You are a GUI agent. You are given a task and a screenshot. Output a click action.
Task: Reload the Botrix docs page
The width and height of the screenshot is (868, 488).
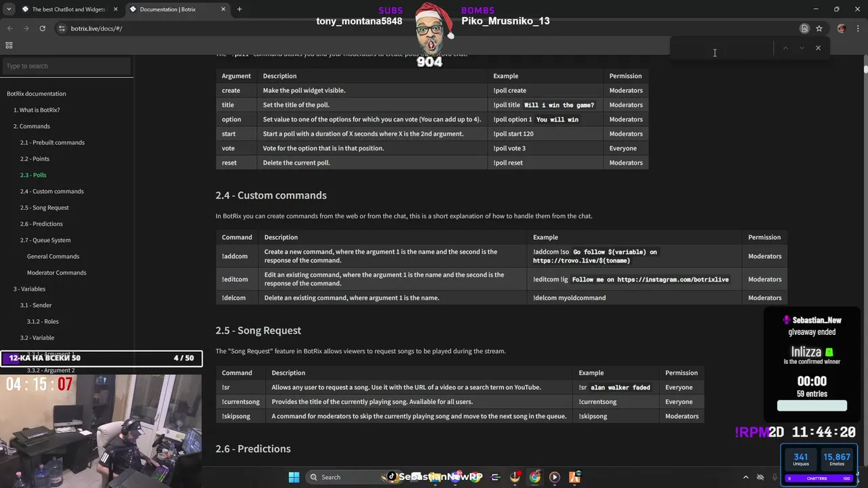click(42, 28)
